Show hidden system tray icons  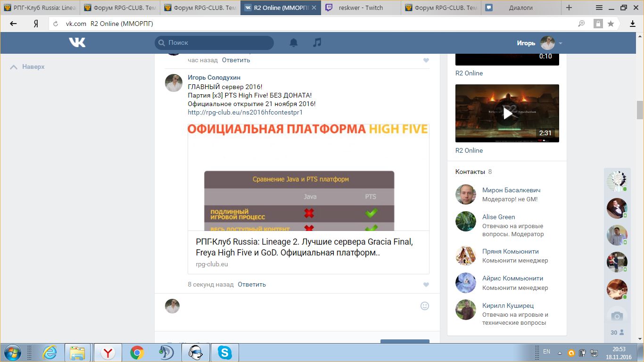pos(559,352)
